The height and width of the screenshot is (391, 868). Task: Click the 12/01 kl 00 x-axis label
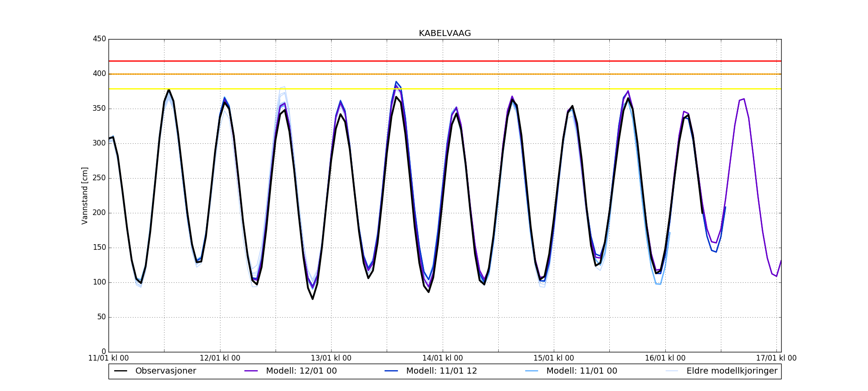[220, 358]
